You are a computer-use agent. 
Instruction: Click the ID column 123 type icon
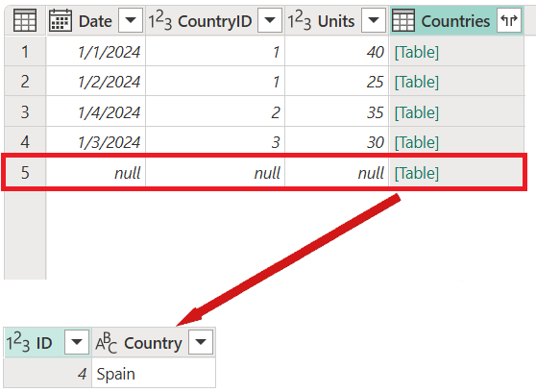18,342
